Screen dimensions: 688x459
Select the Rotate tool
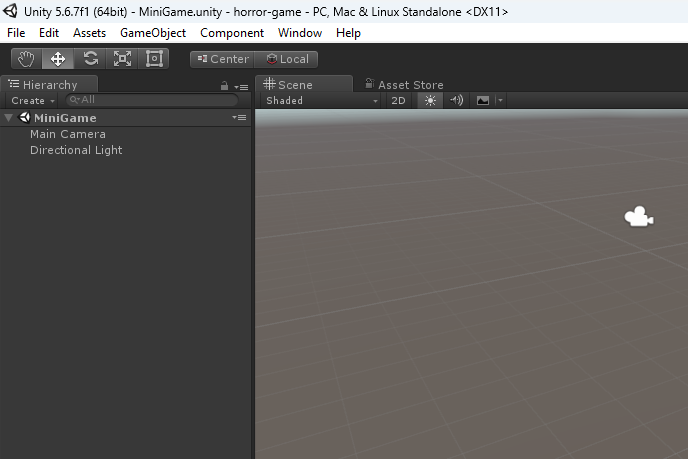click(x=90, y=59)
